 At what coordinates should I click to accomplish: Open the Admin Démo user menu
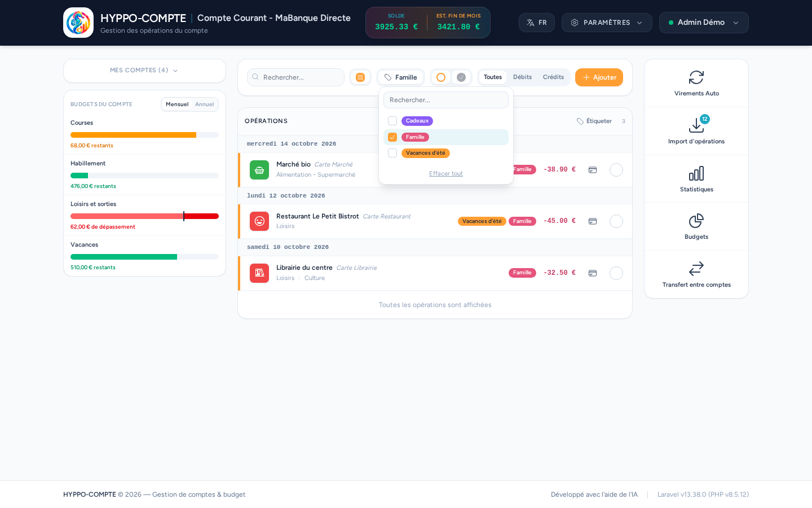(704, 23)
